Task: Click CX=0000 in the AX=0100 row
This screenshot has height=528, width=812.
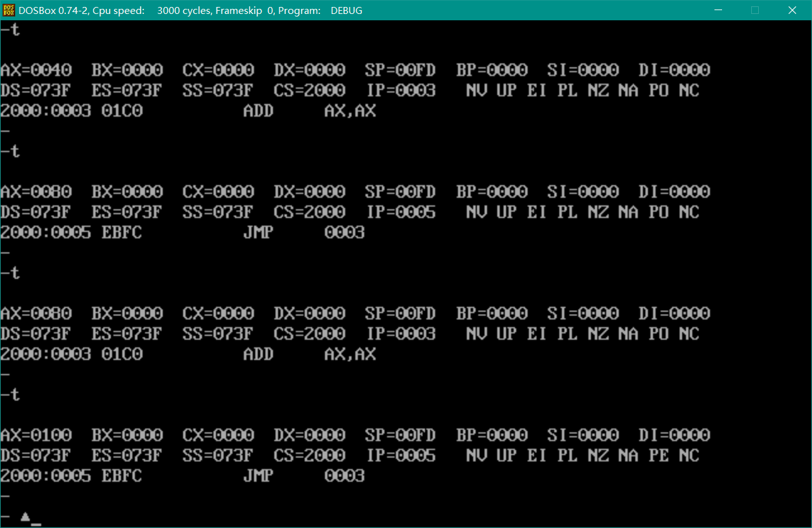Action: [x=219, y=435]
